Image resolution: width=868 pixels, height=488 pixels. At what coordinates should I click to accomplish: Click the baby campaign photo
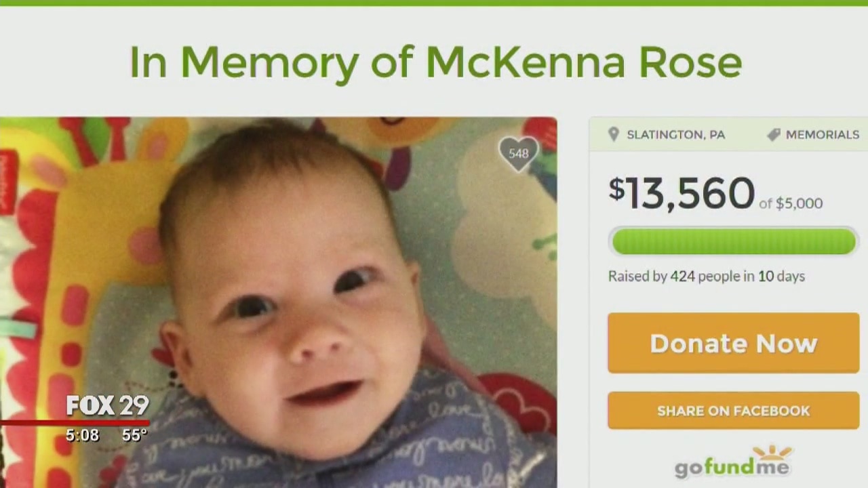point(278,302)
